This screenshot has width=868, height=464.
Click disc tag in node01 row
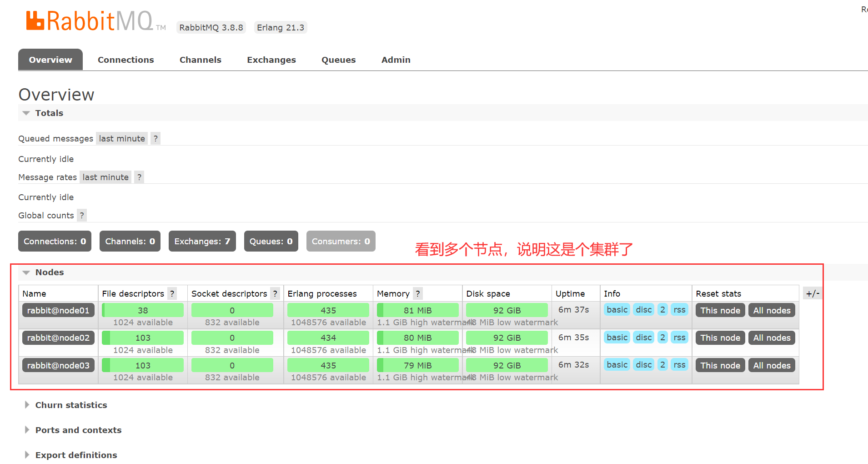[644, 310]
